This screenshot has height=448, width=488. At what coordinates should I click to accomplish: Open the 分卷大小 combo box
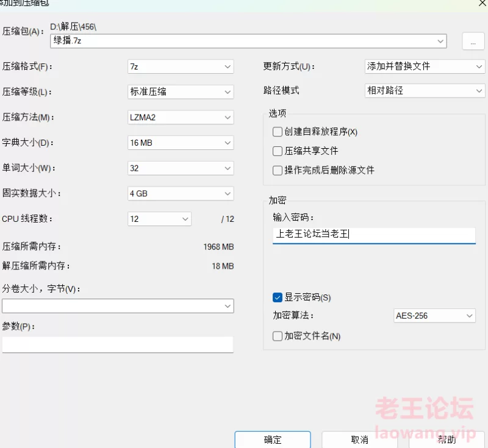click(118, 306)
